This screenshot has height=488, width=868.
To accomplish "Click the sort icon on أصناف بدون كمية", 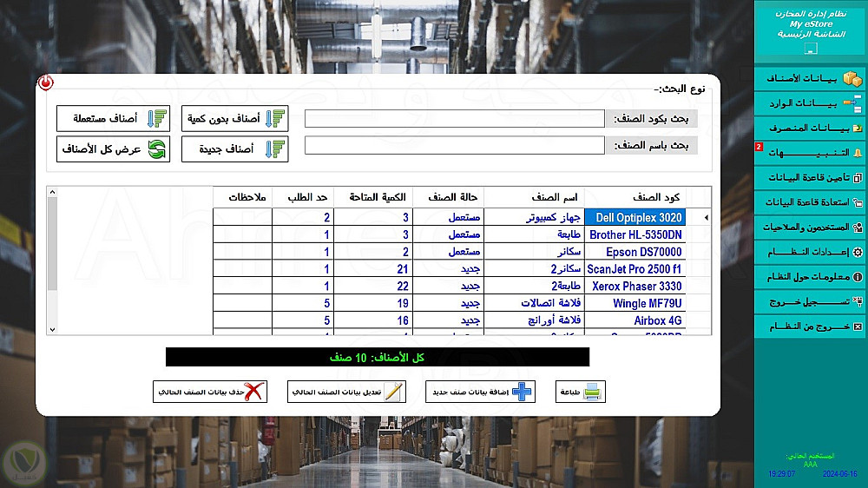I will [x=275, y=119].
